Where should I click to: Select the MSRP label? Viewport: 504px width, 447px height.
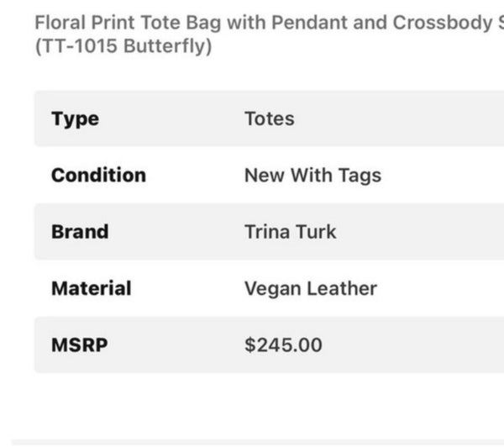point(80,345)
